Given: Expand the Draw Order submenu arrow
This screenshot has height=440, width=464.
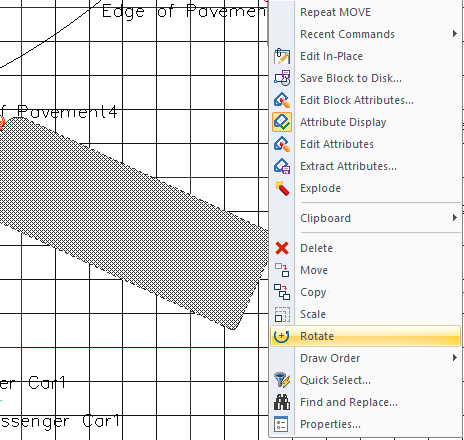Looking at the screenshot, I should [455, 358].
